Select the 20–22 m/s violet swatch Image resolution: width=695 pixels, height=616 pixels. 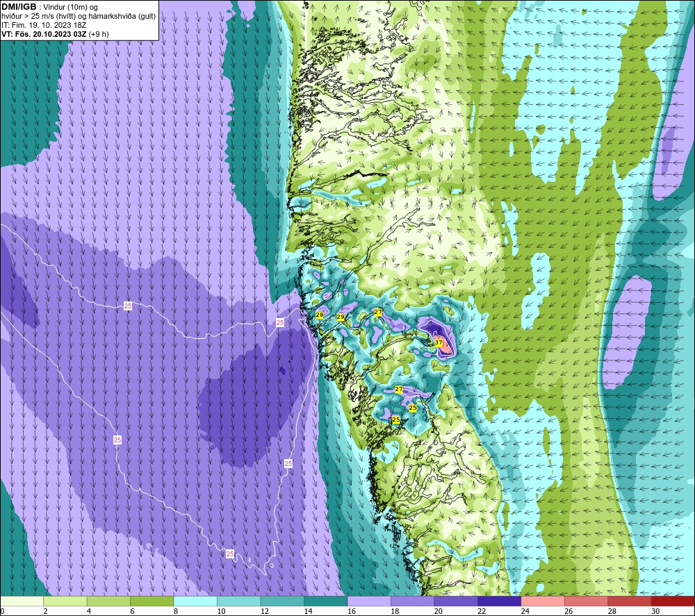point(456,601)
